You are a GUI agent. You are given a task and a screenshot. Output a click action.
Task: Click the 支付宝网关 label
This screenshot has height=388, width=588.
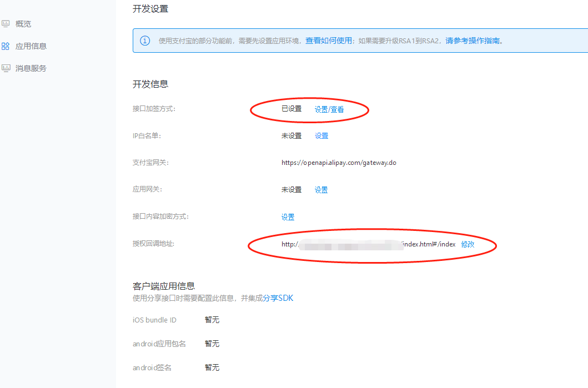pyautogui.click(x=151, y=163)
